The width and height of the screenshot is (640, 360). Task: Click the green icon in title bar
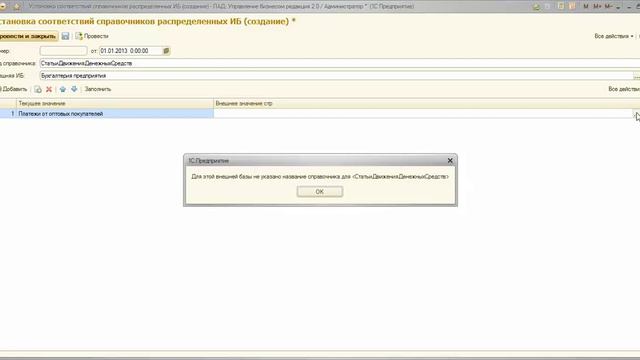536,7
